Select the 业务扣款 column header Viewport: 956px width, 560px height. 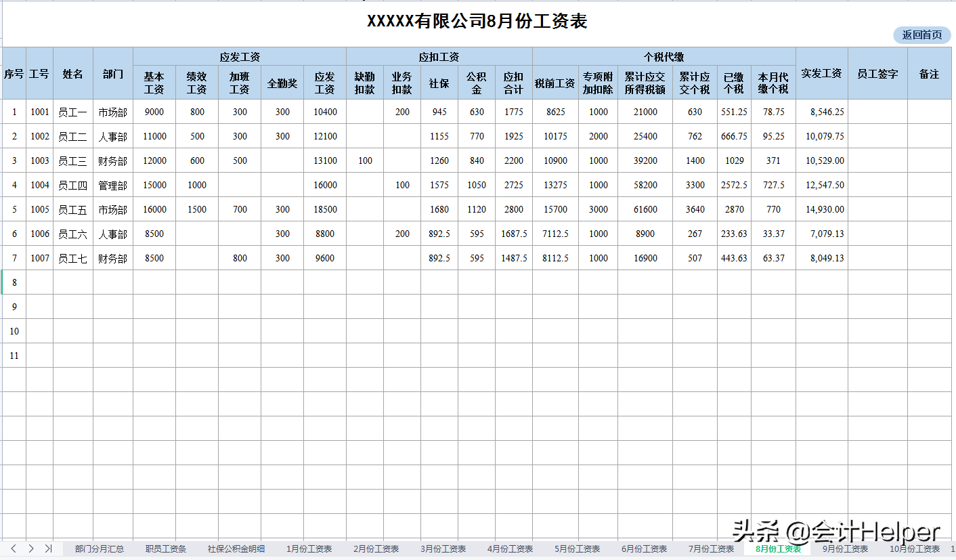tap(402, 83)
